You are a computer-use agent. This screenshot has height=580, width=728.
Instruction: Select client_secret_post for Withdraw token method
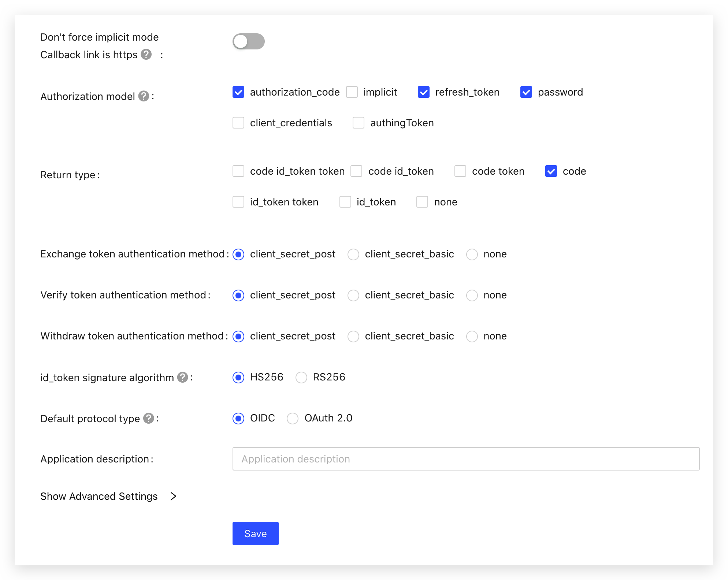tap(238, 337)
